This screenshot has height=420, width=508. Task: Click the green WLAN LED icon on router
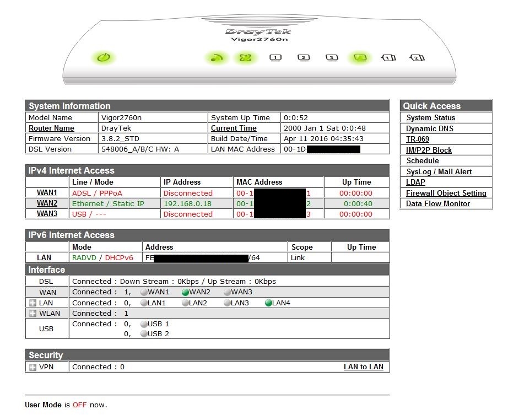click(245, 58)
